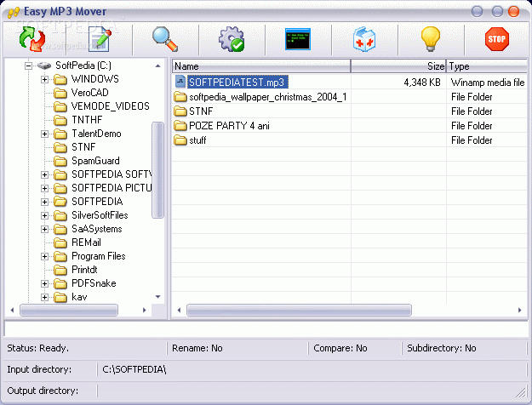Click the Easy MP3 Mover title icon
This screenshot has height=405, width=532.
click(x=14, y=13)
